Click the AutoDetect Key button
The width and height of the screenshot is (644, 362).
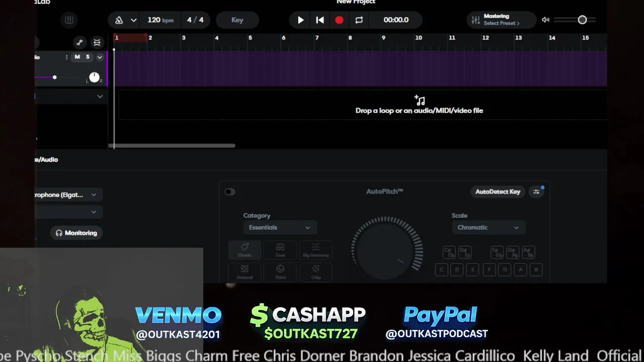[498, 192]
